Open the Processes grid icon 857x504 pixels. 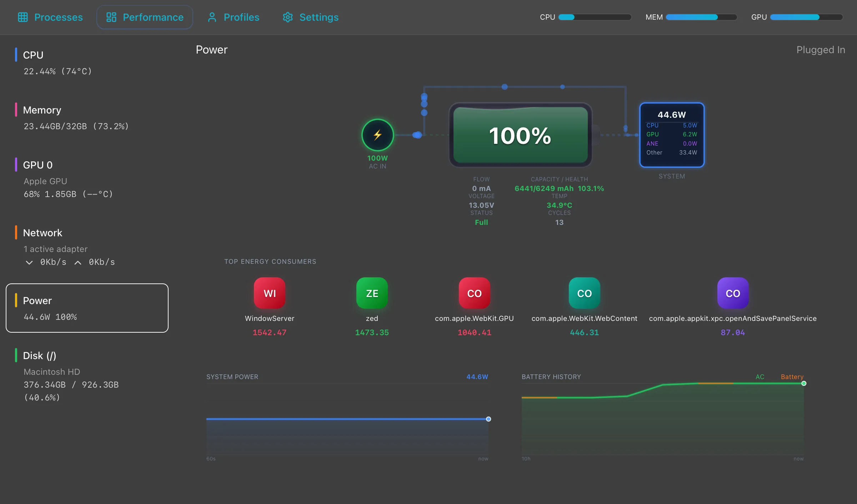coord(23,17)
